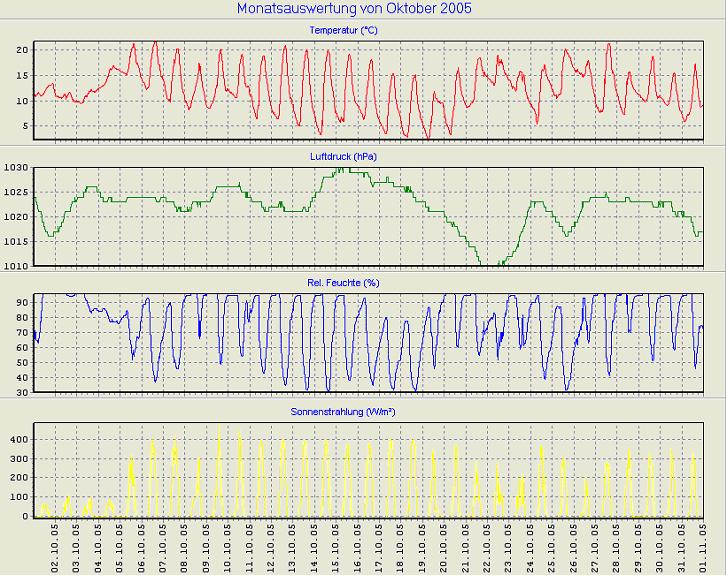
Task: Click the "Rel. Feuchte (%)" chart heading
Action: [x=343, y=283]
